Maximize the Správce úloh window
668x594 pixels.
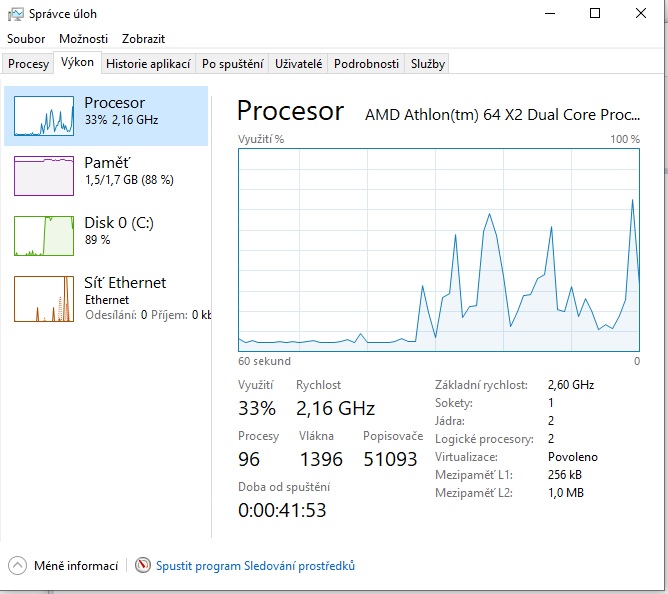pyautogui.click(x=595, y=14)
